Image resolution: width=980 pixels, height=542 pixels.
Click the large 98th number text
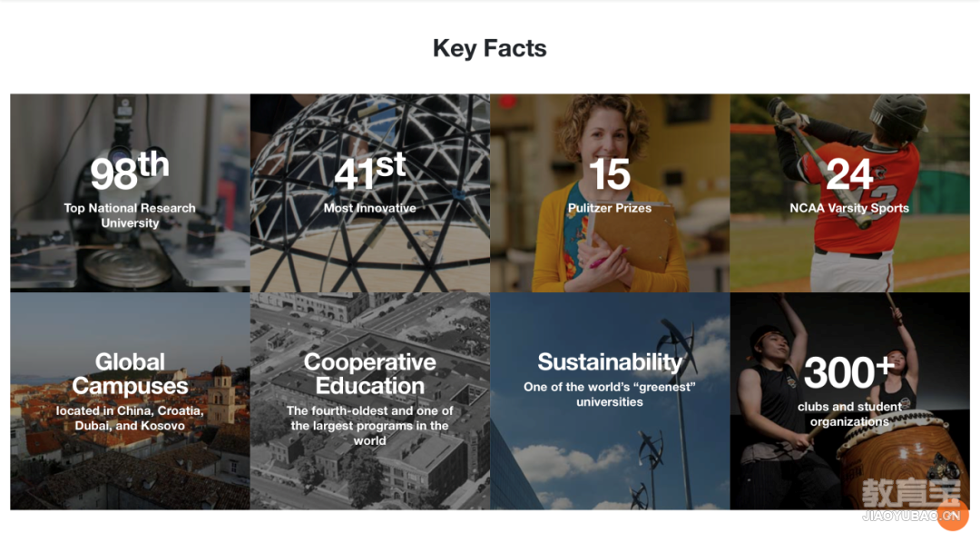point(130,171)
